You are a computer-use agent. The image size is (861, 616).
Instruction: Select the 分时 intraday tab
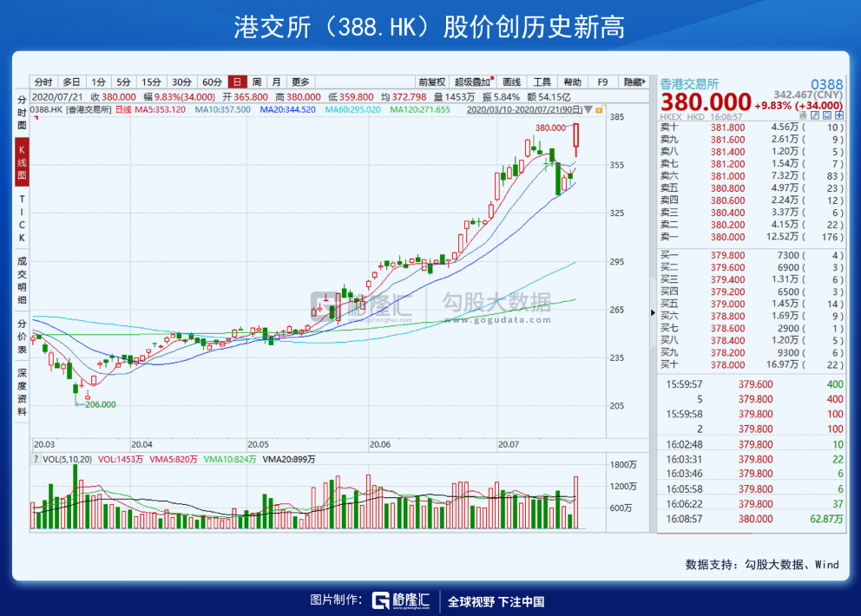(43, 82)
